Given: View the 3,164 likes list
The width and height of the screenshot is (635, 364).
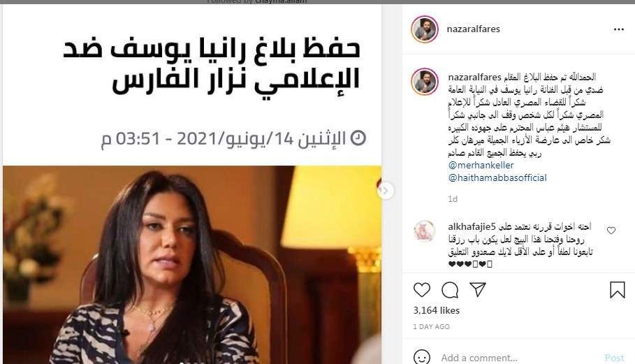Looking at the screenshot, I should [x=436, y=311].
